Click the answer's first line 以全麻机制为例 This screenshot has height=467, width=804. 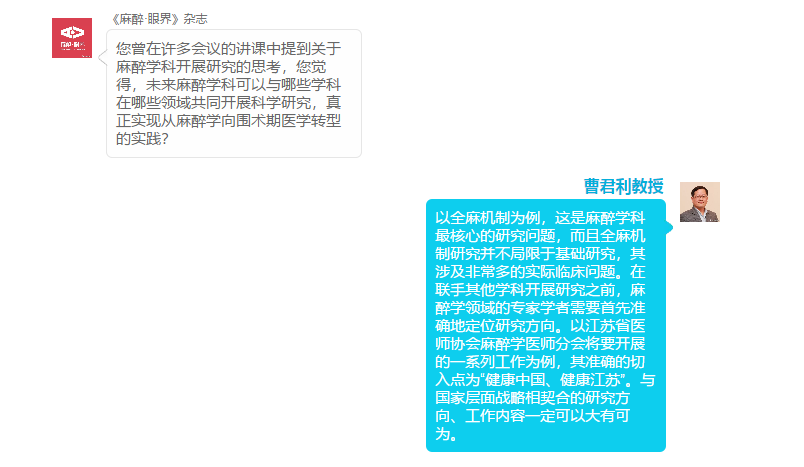[x=540, y=218]
